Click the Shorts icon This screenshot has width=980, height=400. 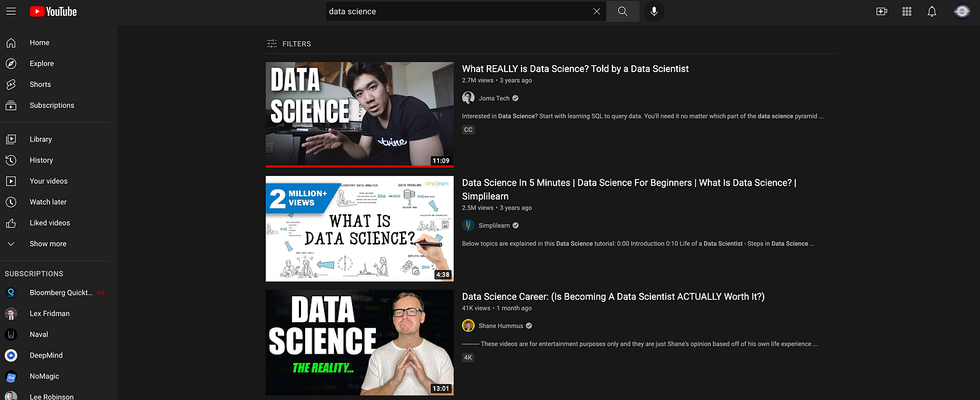coord(11,85)
